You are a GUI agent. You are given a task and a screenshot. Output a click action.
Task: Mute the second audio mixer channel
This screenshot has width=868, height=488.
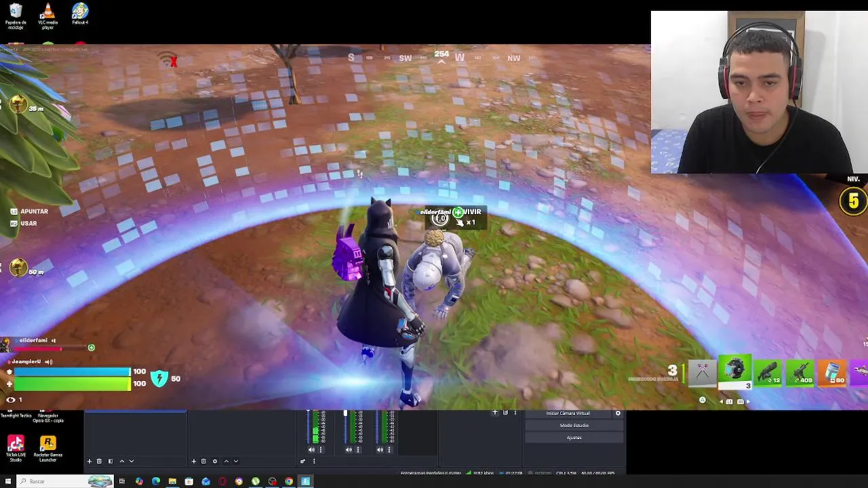(349, 449)
